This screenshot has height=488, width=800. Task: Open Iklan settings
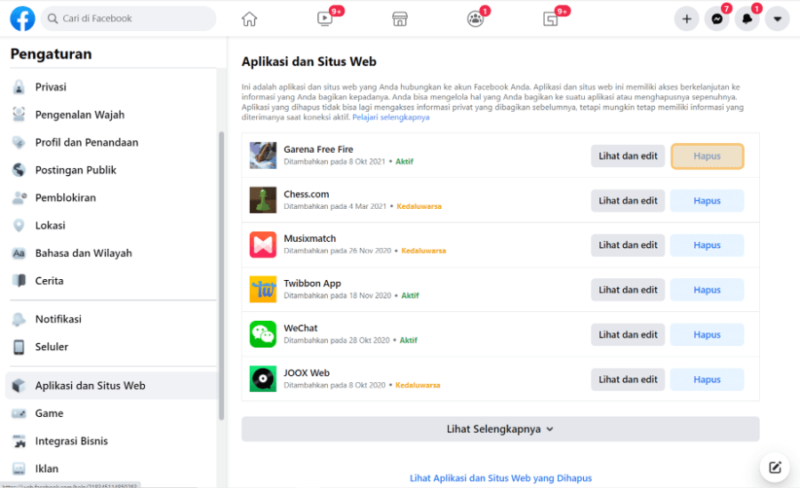[x=111, y=468]
